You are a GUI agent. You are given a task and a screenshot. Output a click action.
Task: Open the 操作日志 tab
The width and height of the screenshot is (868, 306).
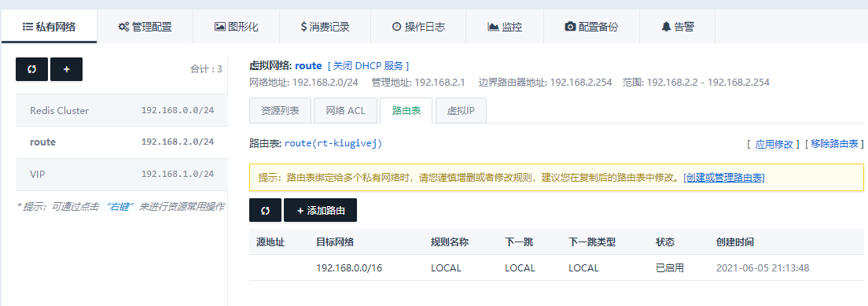418,27
